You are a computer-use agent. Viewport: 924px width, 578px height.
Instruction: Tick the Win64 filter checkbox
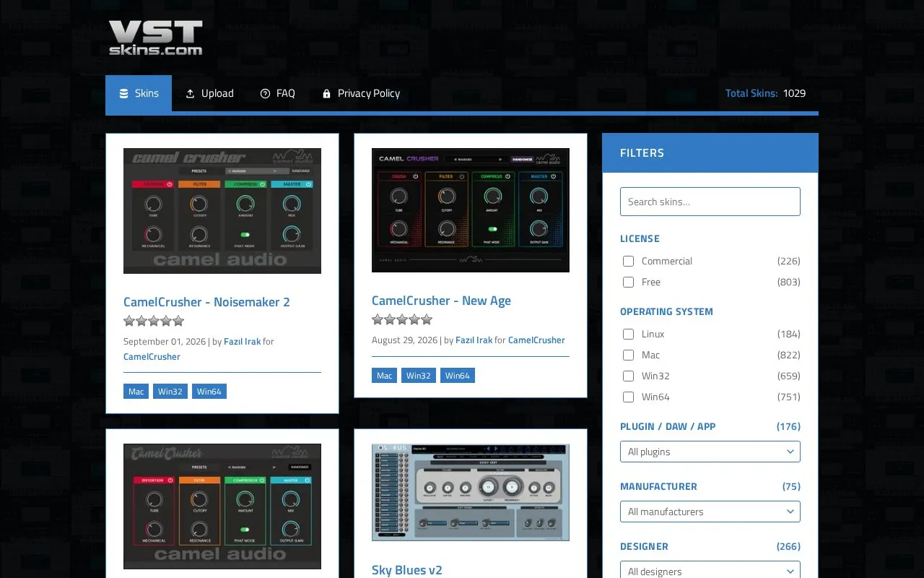[628, 397]
